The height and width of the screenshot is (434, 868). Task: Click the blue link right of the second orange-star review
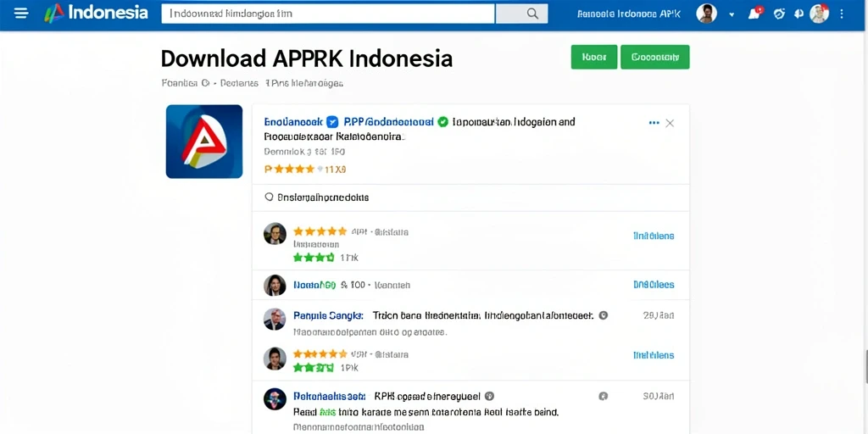(654, 355)
